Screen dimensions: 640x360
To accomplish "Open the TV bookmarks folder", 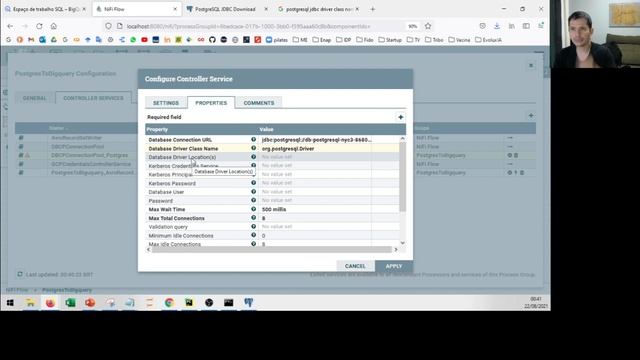I will pyautogui.click(x=413, y=40).
